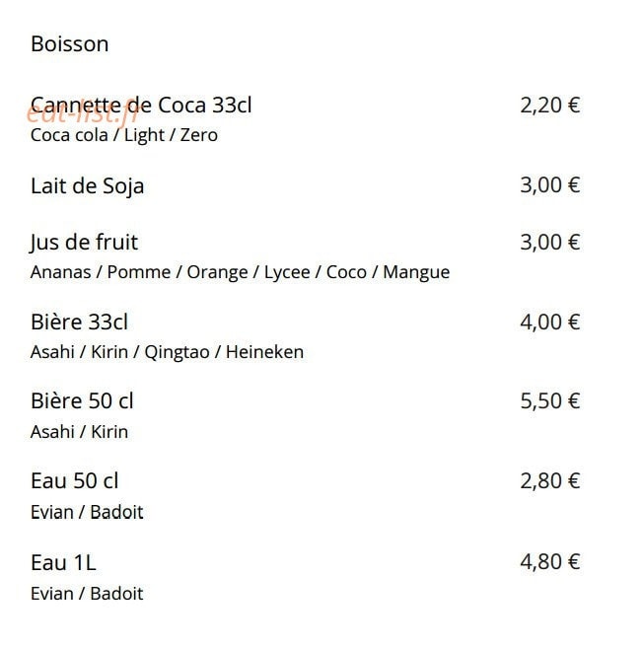The width and height of the screenshot is (644, 648).
Task: Select the Eau 1L item
Action: (64, 562)
